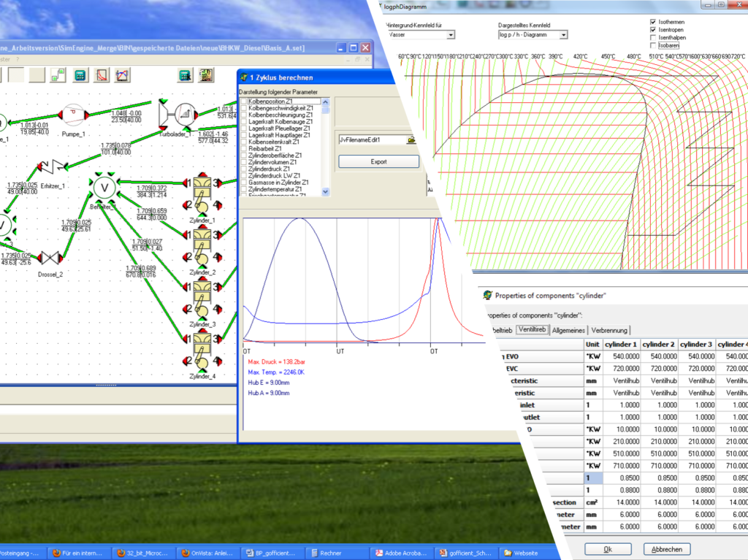Screen dimensions: 748x560
Task: Select the cylinder 2 EVC value 720.0000
Action: point(658,369)
